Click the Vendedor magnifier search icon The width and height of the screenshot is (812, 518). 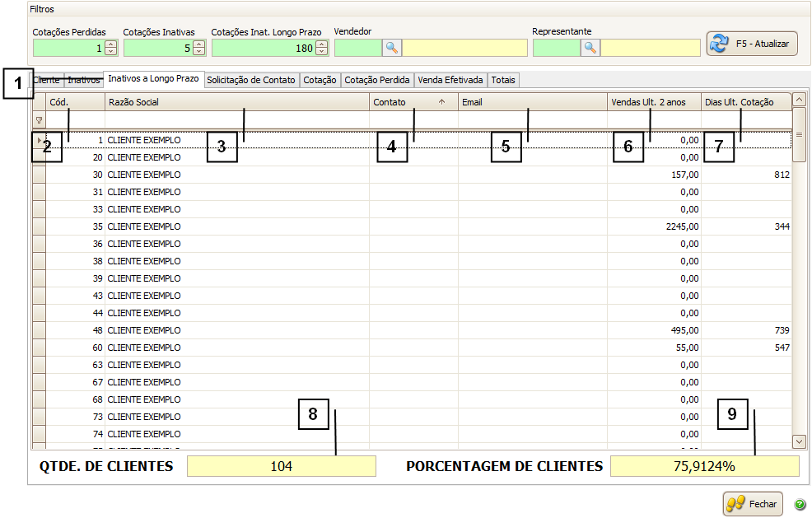click(392, 48)
